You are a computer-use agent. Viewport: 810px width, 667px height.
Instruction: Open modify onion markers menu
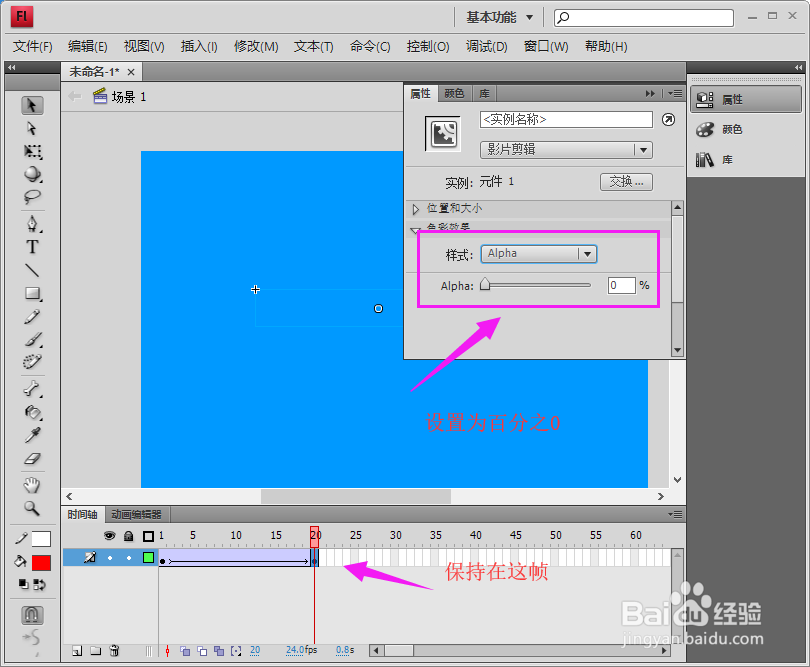pos(236,651)
